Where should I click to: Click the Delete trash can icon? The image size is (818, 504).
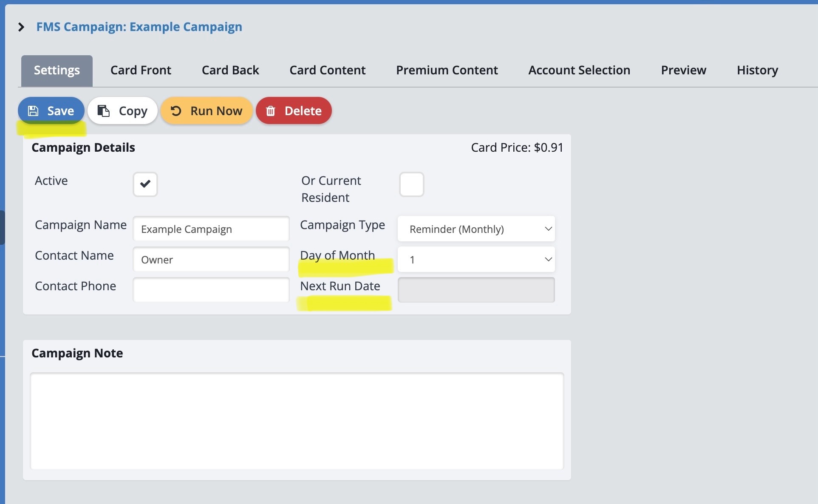tap(271, 111)
